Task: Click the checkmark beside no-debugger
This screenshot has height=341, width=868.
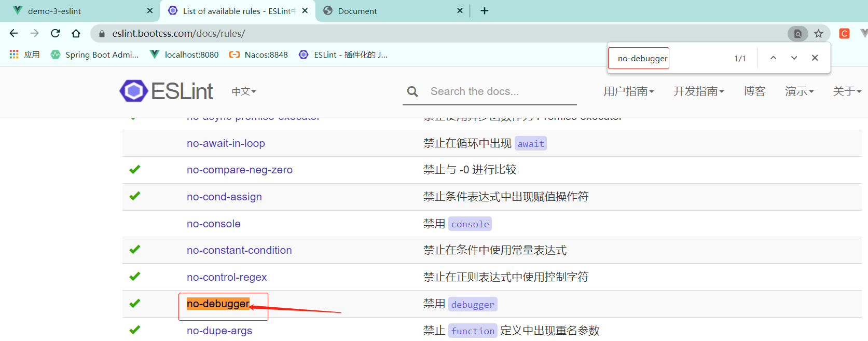Action: 135,303
